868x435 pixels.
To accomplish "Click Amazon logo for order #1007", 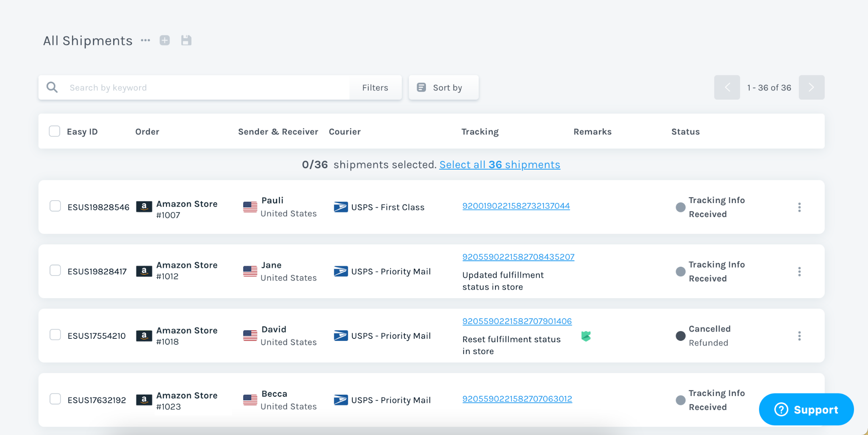I will [x=144, y=206].
